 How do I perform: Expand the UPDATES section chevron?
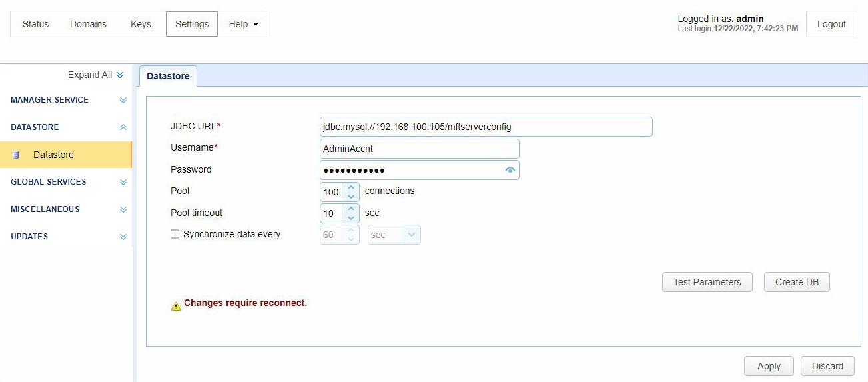click(x=123, y=237)
